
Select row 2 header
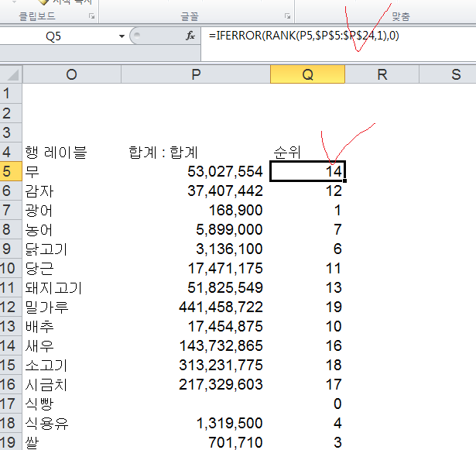(x=11, y=113)
